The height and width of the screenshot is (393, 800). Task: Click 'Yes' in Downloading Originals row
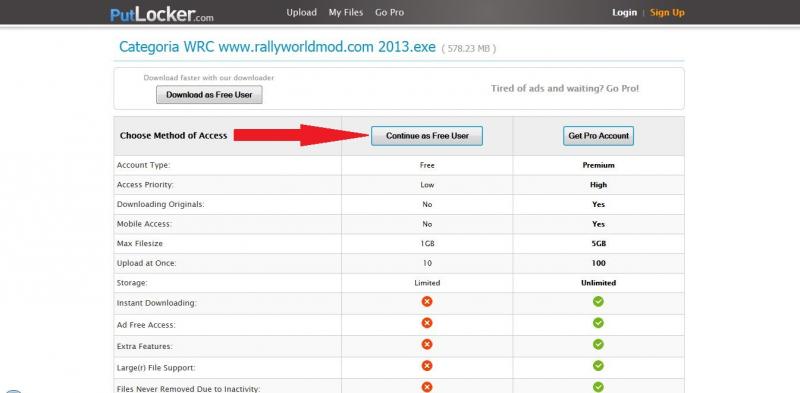(x=598, y=204)
